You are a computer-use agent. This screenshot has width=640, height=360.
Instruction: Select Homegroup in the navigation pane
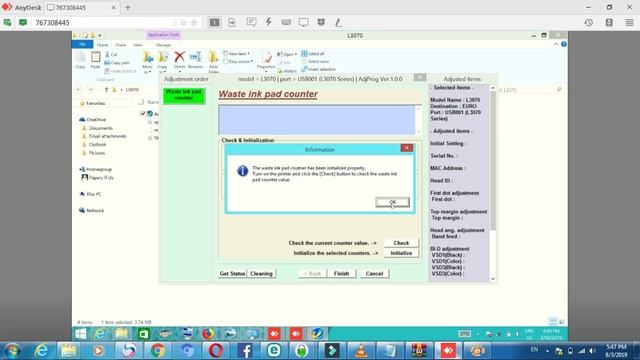coord(96,169)
